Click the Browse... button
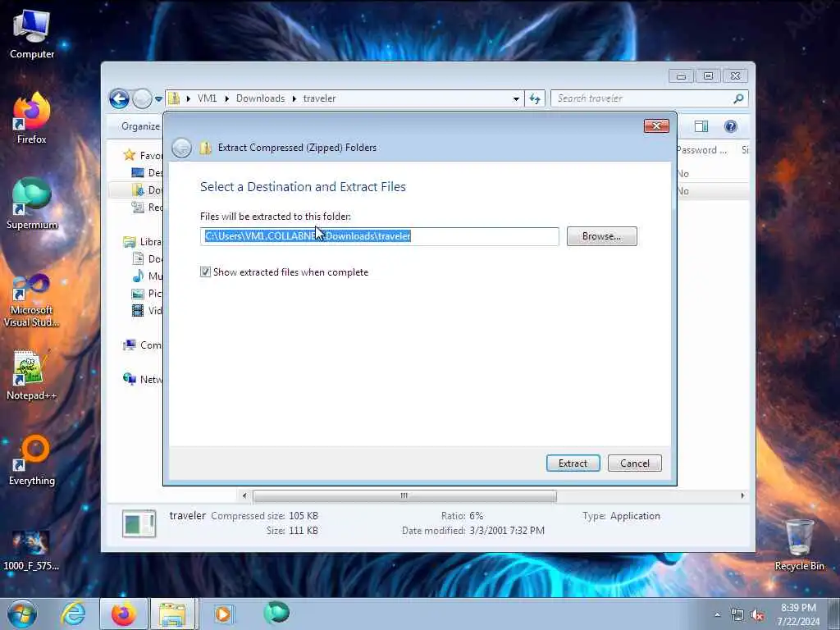Image resolution: width=840 pixels, height=630 pixels. pyautogui.click(x=601, y=236)
